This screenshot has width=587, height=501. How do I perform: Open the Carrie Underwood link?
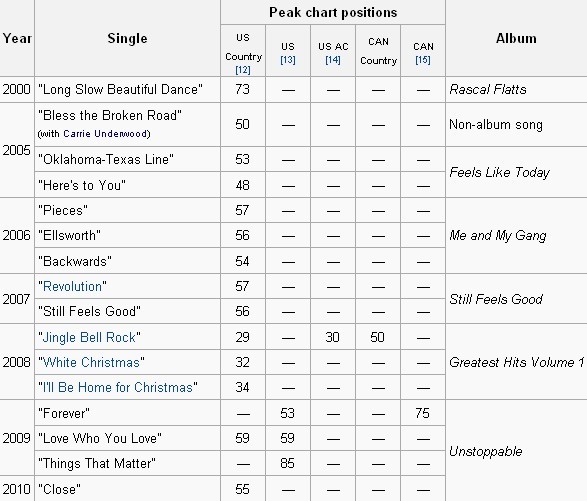106,134
